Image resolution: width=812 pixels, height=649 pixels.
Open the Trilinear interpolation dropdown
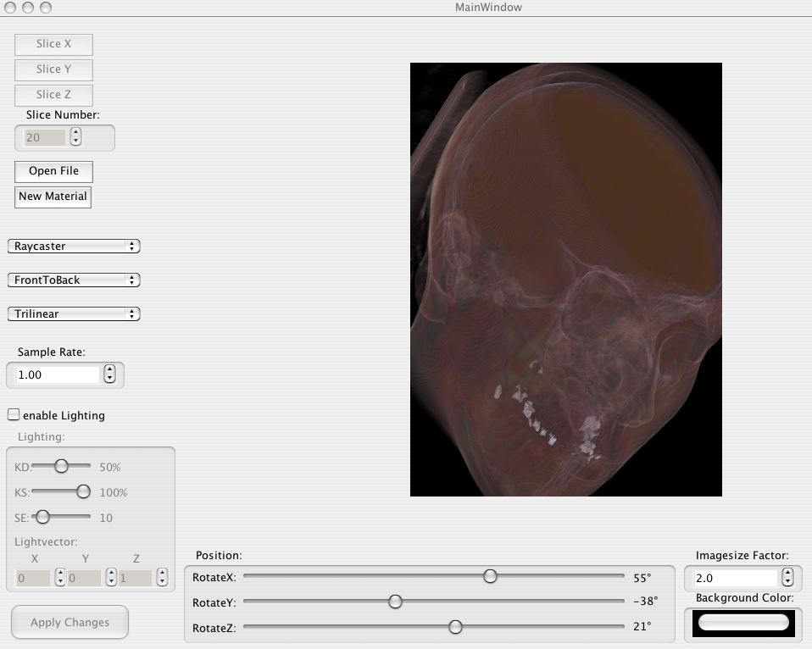74,314
